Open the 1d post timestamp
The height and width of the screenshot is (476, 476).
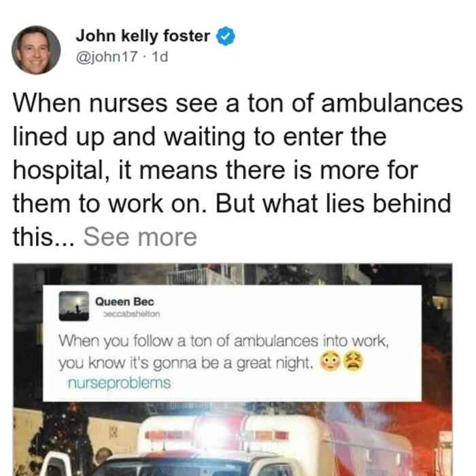click(160, 56)
